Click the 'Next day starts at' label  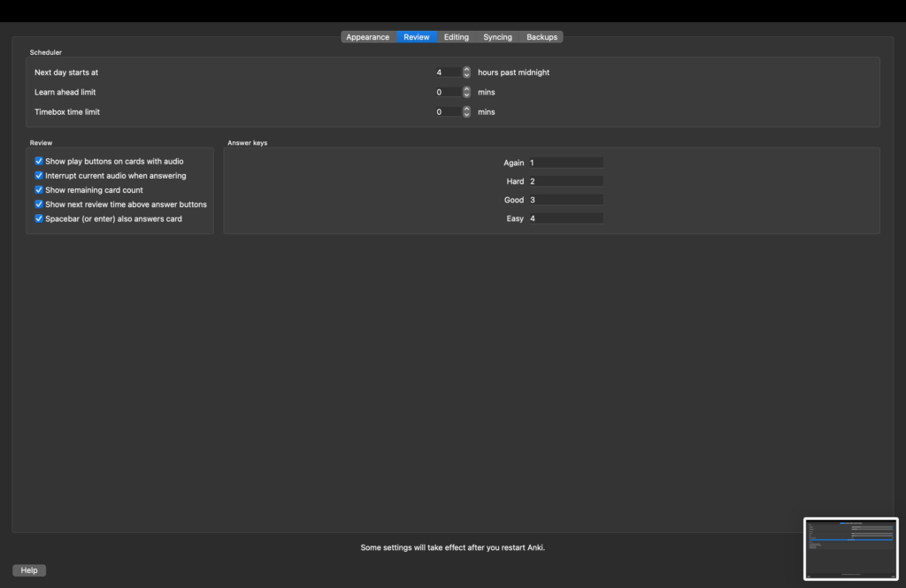(x=65, y=73)
